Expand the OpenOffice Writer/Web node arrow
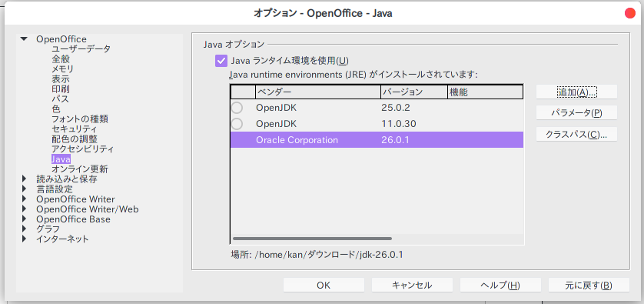The width and height of the screenshot is (644, 304). click(24, 209)
